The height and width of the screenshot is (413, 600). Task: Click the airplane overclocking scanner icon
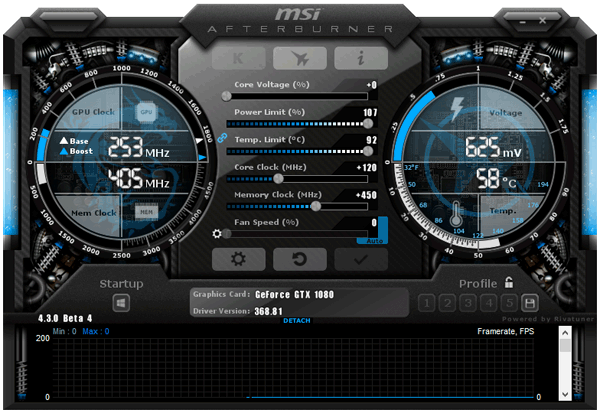pyautogui.click(x=300, y=58)
